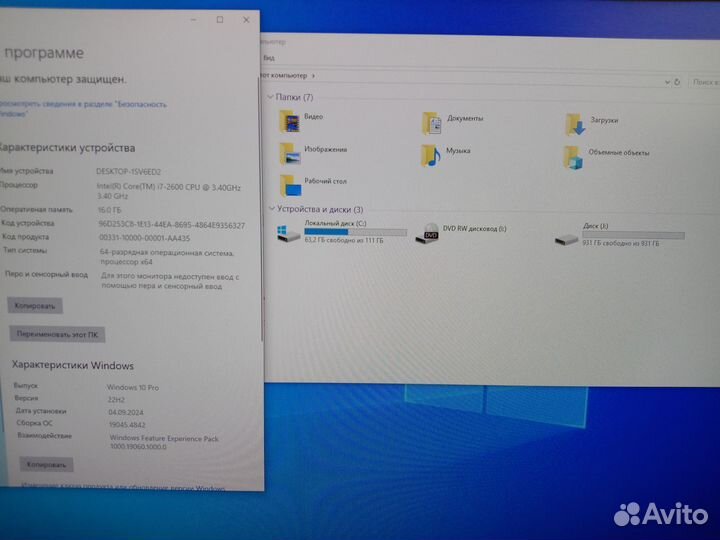Open the Объемные объекты folder icon
This screenshot has height=540, width=720.
click(573, 156)
